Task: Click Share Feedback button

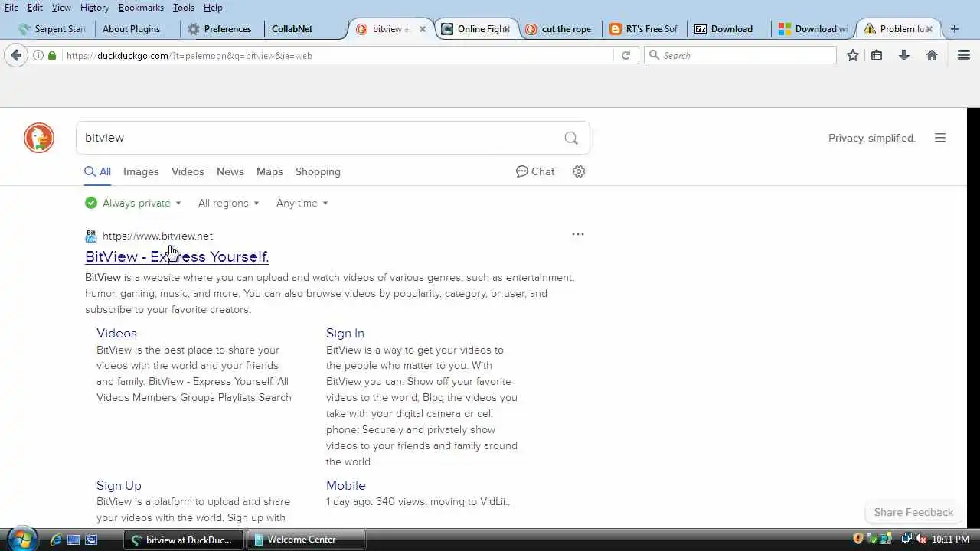Action: click(x=913, y=512)
